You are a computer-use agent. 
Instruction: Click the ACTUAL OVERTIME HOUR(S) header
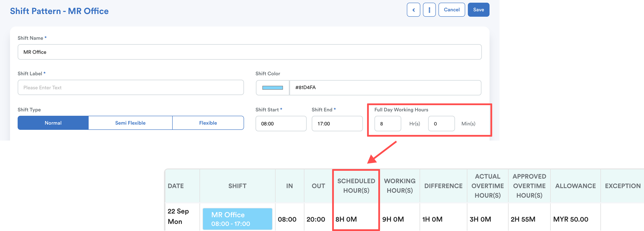(487, 186)
